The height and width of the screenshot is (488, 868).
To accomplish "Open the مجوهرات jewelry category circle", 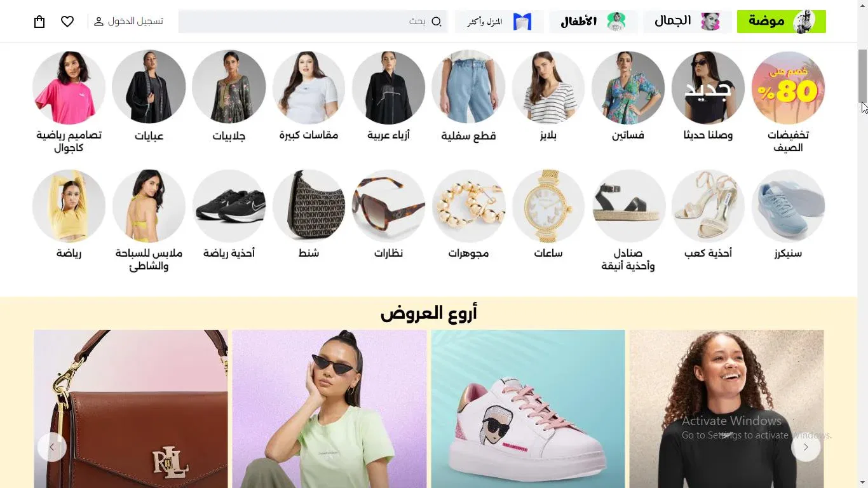I will pyautogui.click(x=468, y=206).
